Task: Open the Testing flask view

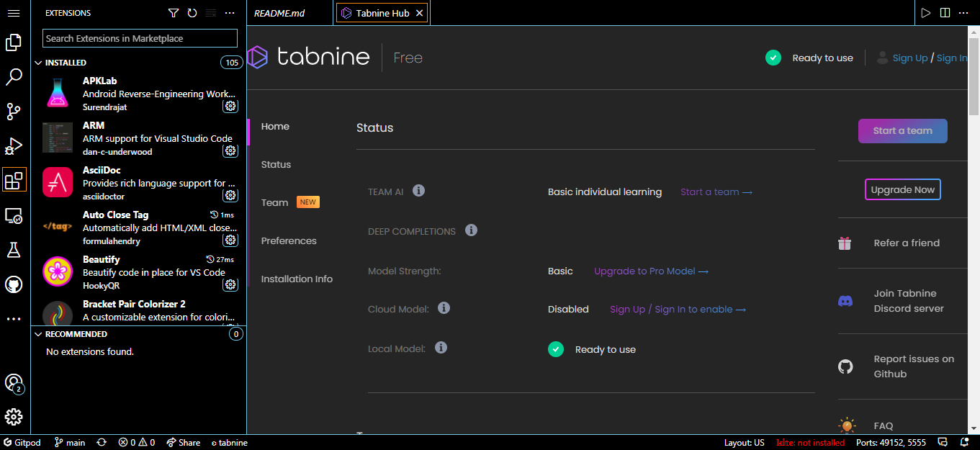Action: coord(13,250)
